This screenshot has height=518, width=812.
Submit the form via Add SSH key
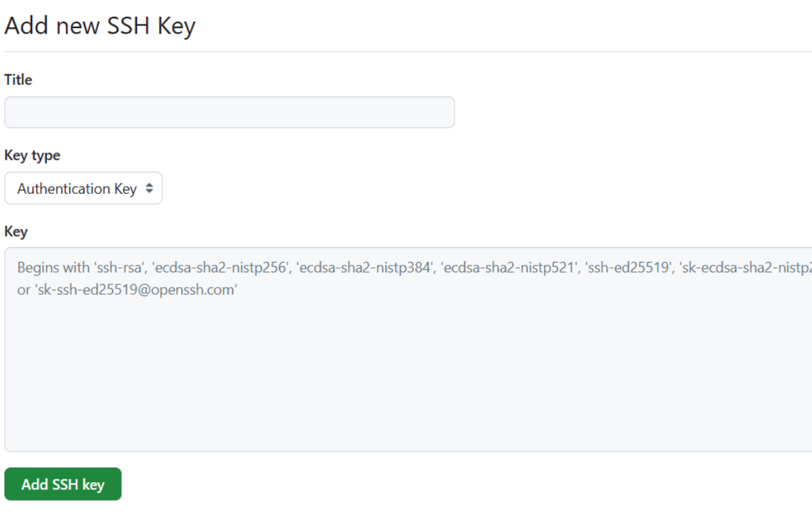point(62,484)
